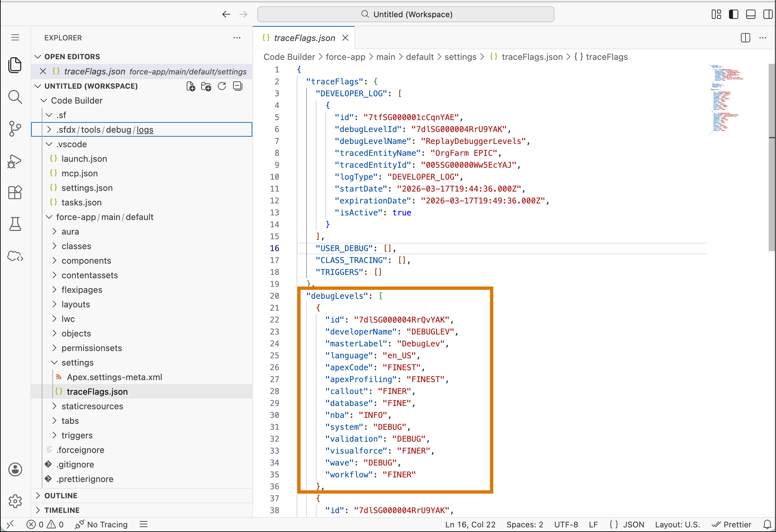Collapse the settings folder
This screenshot has width=776, height=532.
click(142, 363)
